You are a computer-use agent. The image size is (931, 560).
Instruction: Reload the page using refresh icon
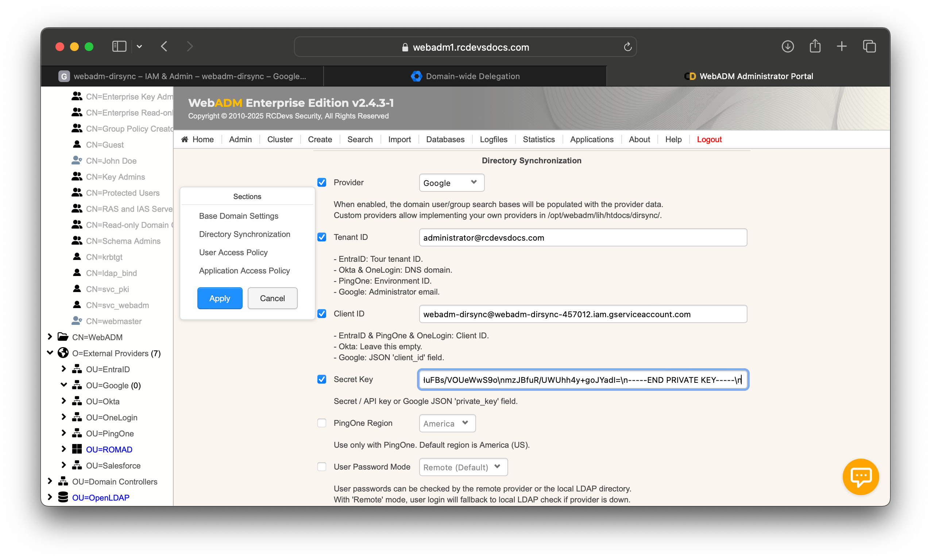[x=627, y=47]
